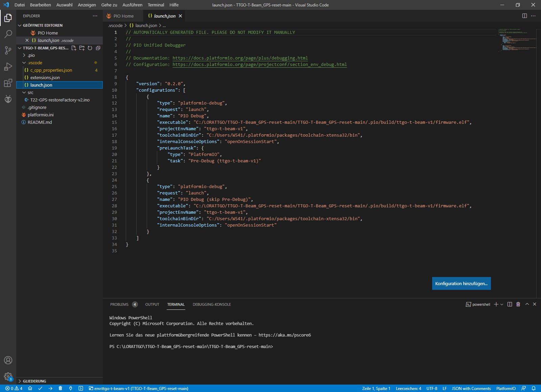Close the launch.json editor tab
This screenshot has height=392, width=541.
point(180,16)
